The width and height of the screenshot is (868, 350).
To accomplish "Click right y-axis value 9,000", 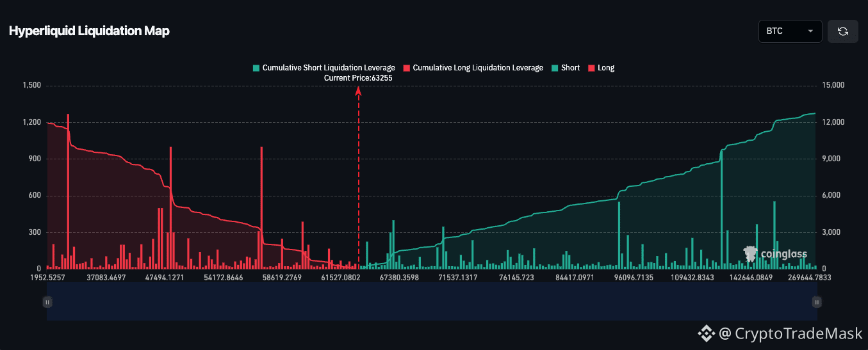I will coord(831,159).
